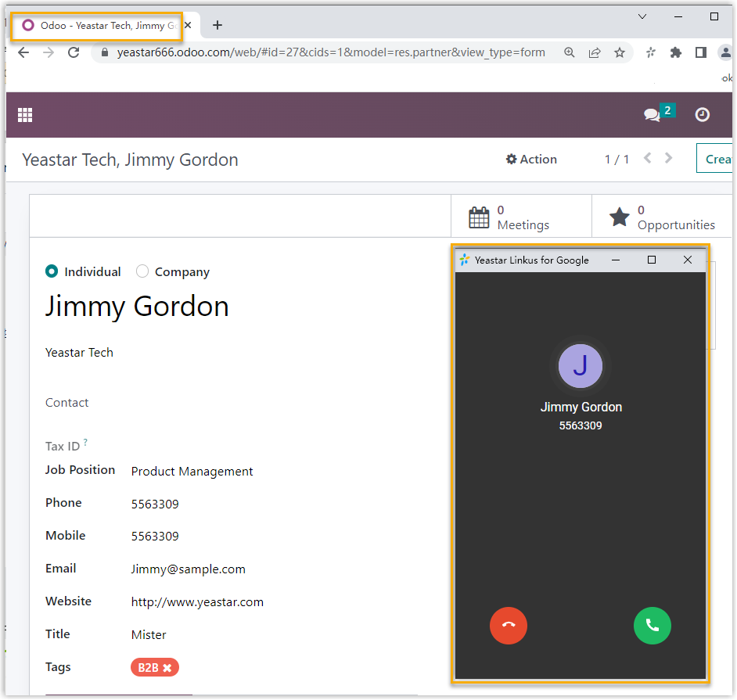Go to next record arrow

click(669, 158)
